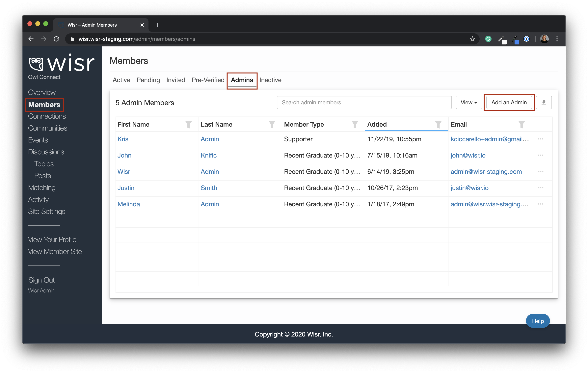588x373 pixels.
Task: Open Matching in the sidebar
Action: coord(42,188)
